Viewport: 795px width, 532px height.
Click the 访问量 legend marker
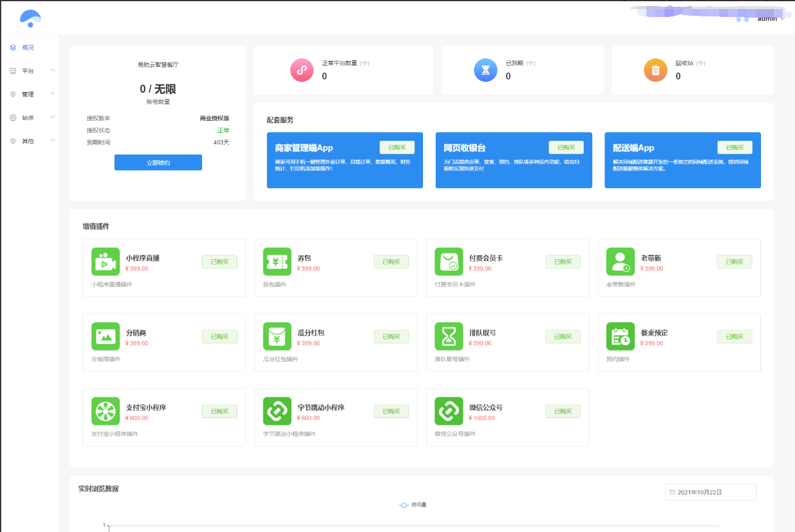[x=404, y=505]
